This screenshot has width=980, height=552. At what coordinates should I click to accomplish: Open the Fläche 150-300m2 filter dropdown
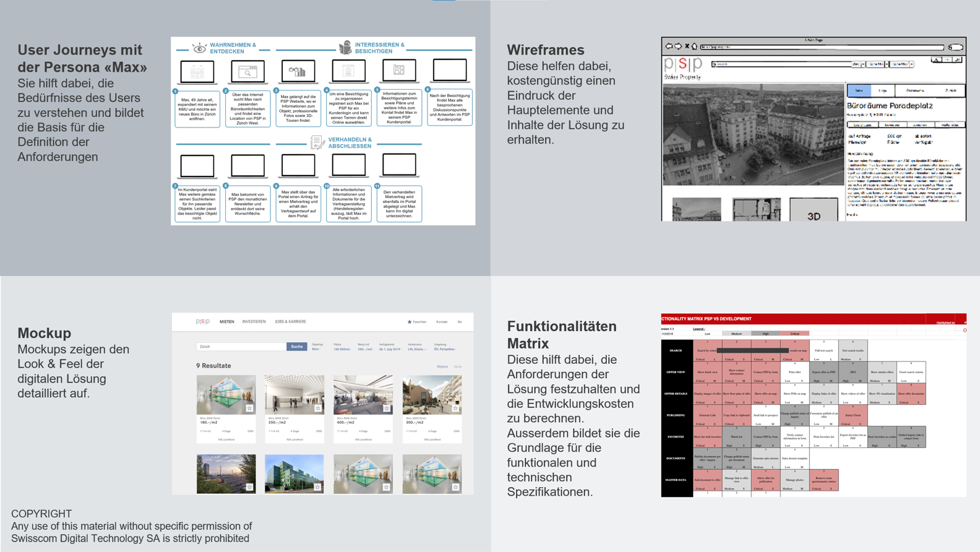342,347
